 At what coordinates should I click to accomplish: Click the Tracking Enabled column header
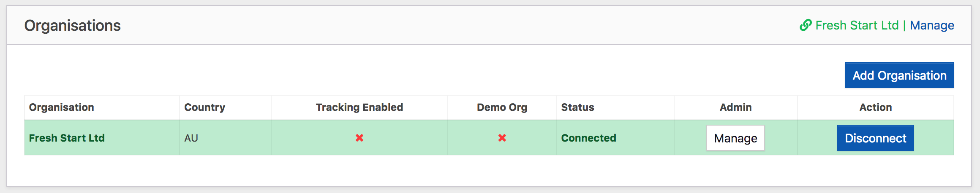pyautogui.click(x=359, y=107)
